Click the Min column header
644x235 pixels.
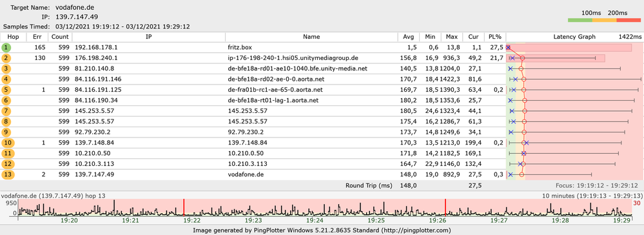431,37
